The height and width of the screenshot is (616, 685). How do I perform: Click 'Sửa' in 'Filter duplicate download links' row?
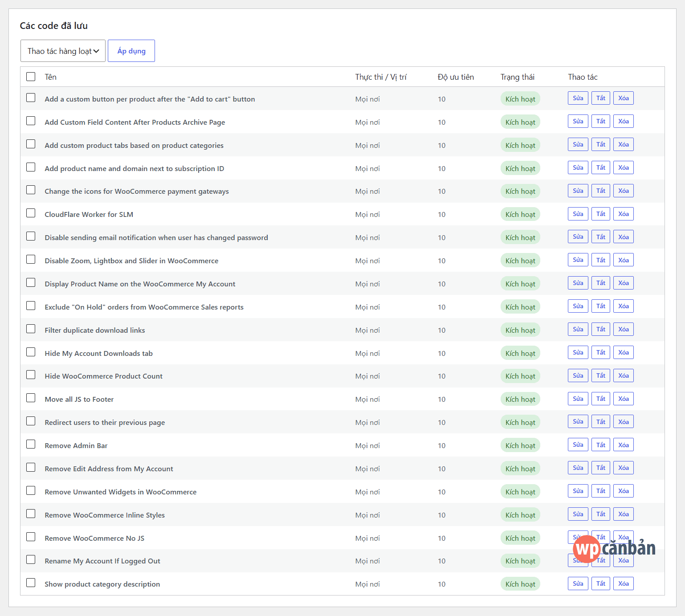point(578,329)
